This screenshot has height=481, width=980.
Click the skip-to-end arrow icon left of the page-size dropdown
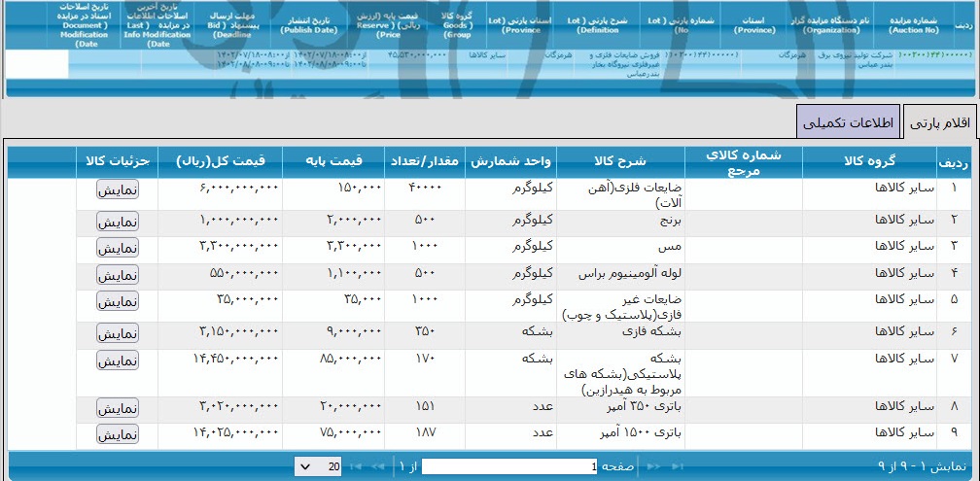(x=356, y=466)
